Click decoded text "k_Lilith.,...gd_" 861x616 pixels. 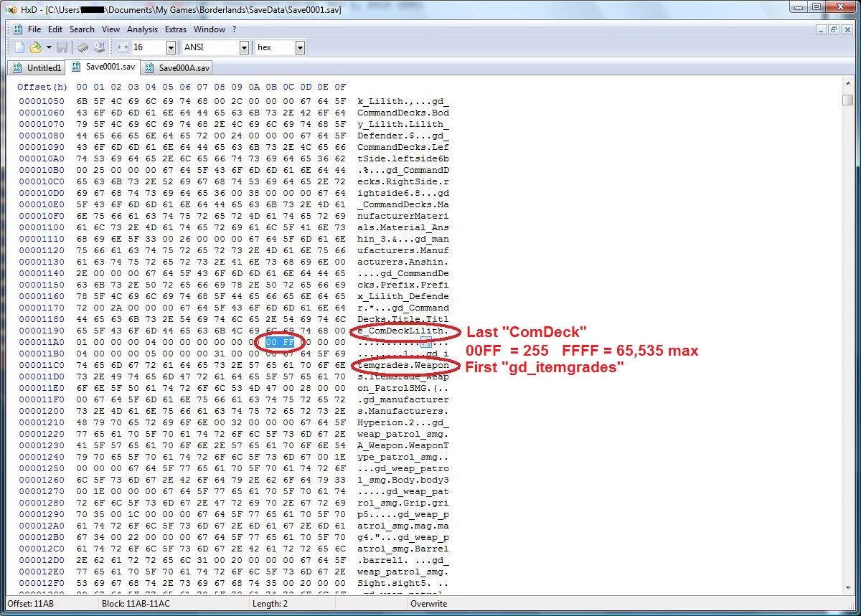403,101
